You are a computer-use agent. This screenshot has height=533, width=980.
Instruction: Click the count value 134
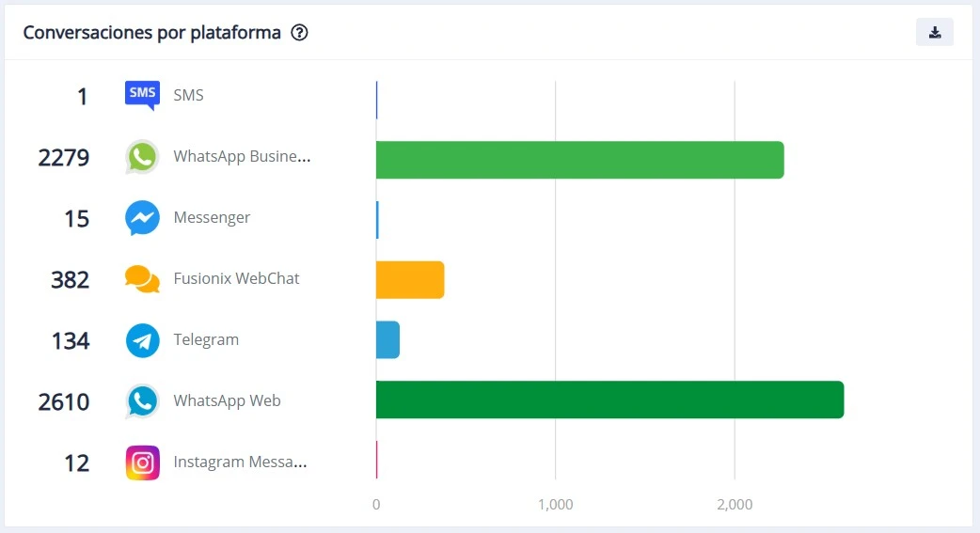click(x=71, y=341)
